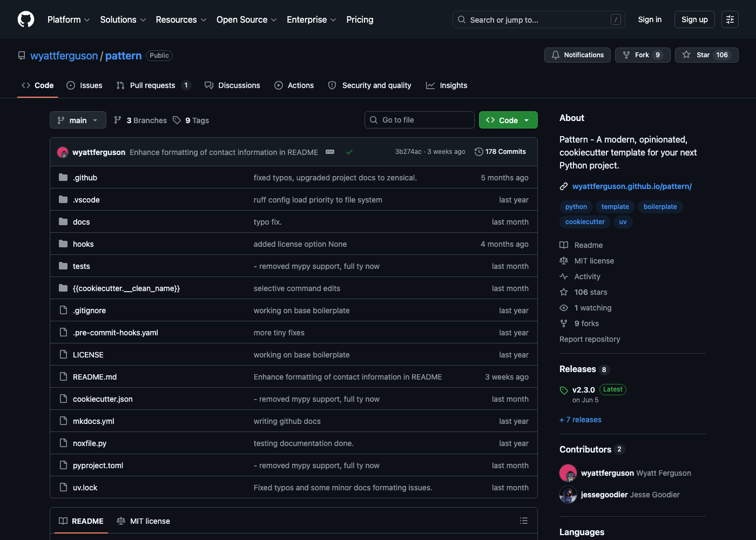Open the README outline list icon
This screenshot has height=540, width=756.
click(x=524, y=521)
